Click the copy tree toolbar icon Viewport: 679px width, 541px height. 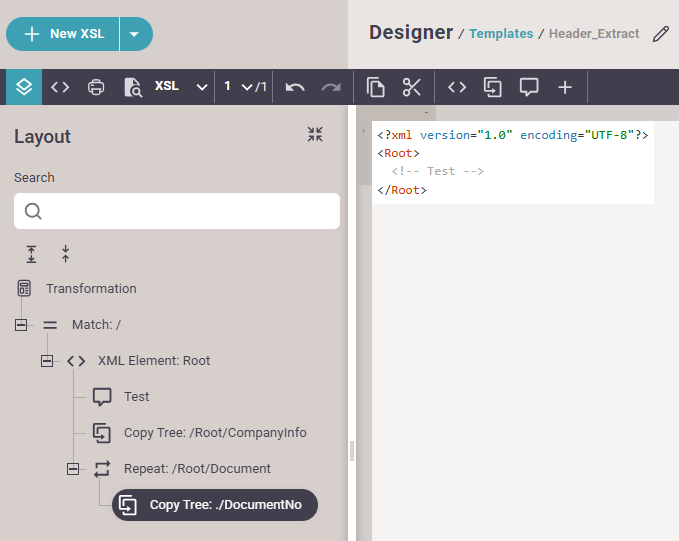point(493,87)
